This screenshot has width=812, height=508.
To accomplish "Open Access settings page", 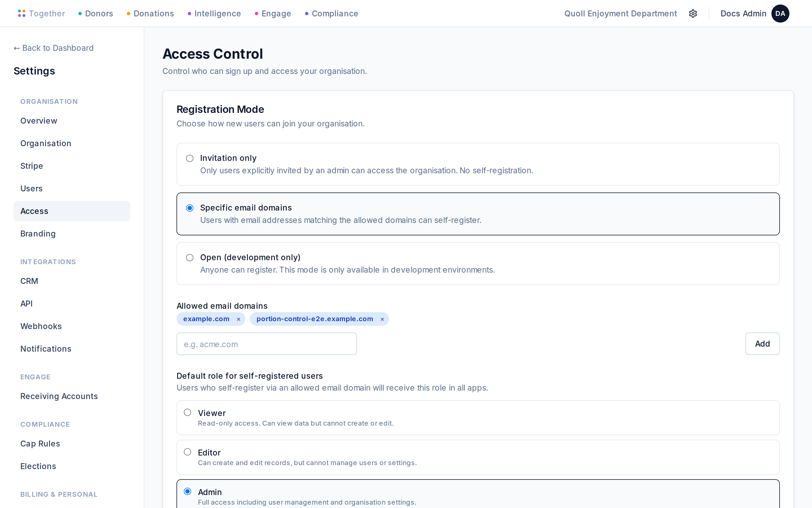I will [72, 211].
